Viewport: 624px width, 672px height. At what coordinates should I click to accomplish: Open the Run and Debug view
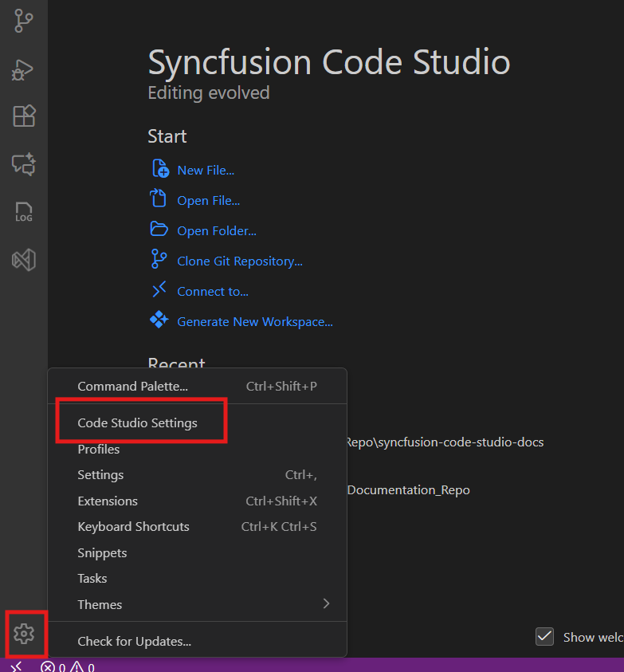(x=24, y=69)
